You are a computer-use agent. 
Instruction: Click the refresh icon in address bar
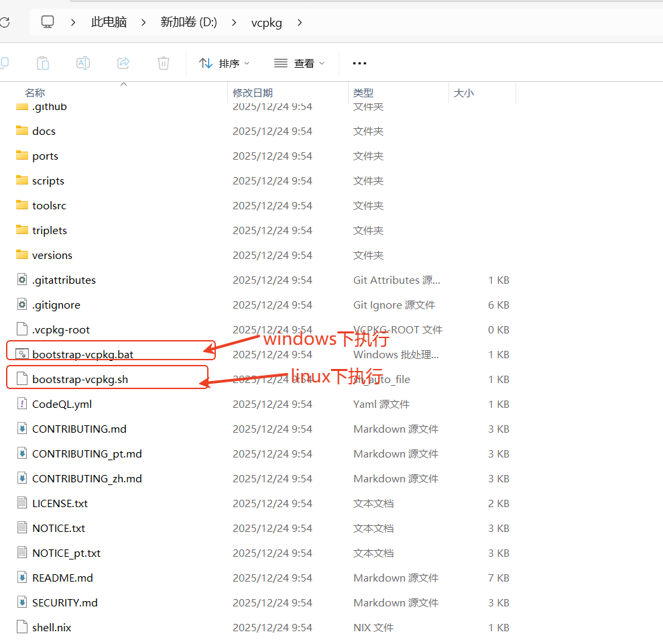click(5, 22)
